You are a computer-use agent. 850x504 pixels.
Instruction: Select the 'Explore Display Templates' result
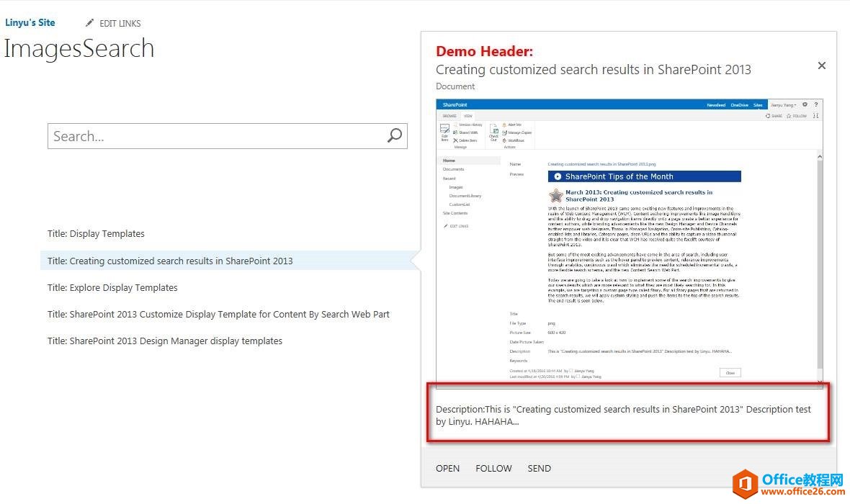[112, 287]
